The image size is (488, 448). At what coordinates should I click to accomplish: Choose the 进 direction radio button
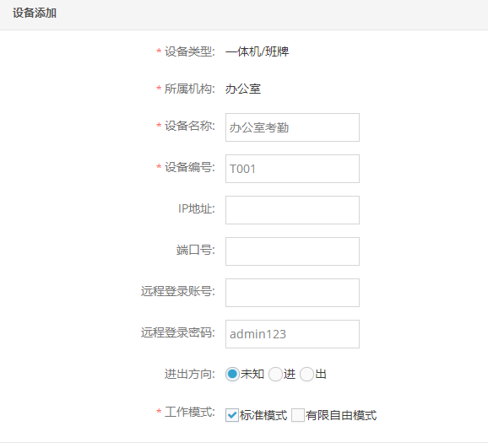(x=275, y=374)
